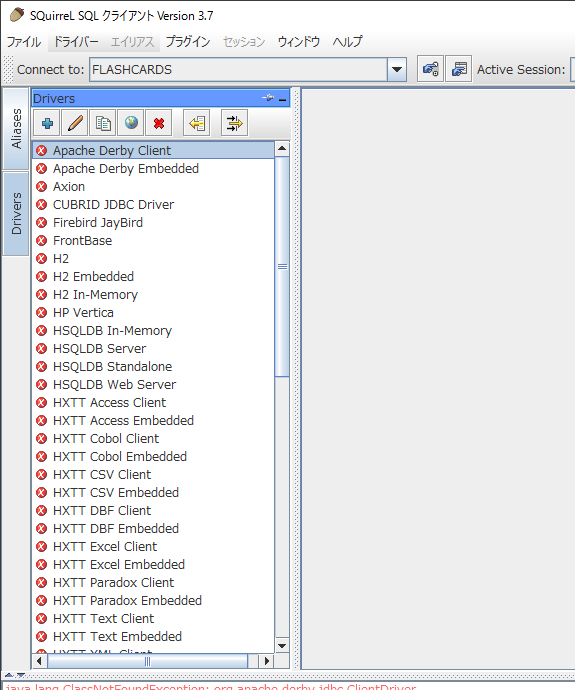
Task: Expand the message panel with the down arrow
Action: [21, 675]
